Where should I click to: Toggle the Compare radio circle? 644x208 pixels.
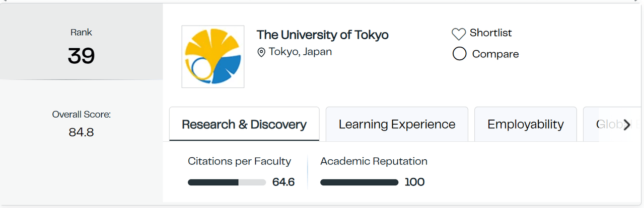(x=459, y=54)
